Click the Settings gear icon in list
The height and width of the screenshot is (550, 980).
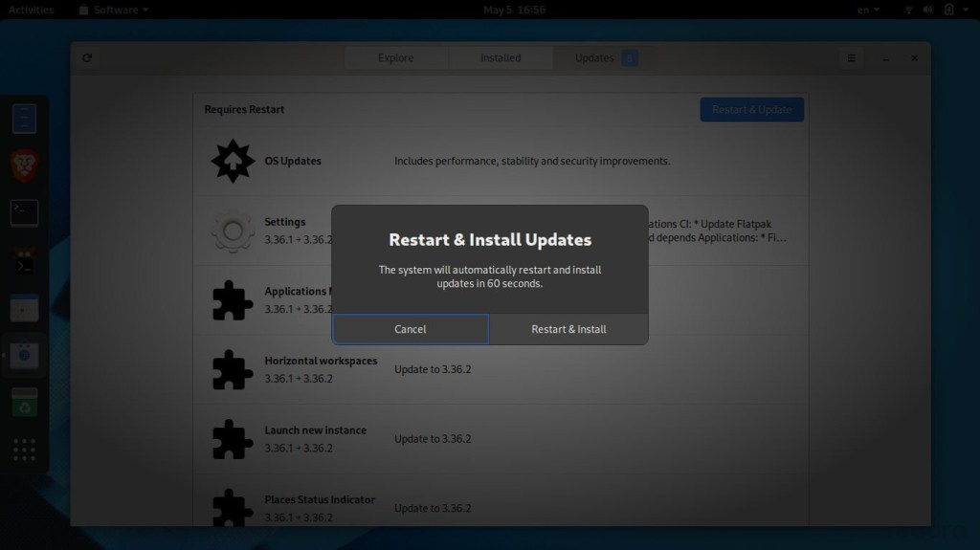(233, 231)
